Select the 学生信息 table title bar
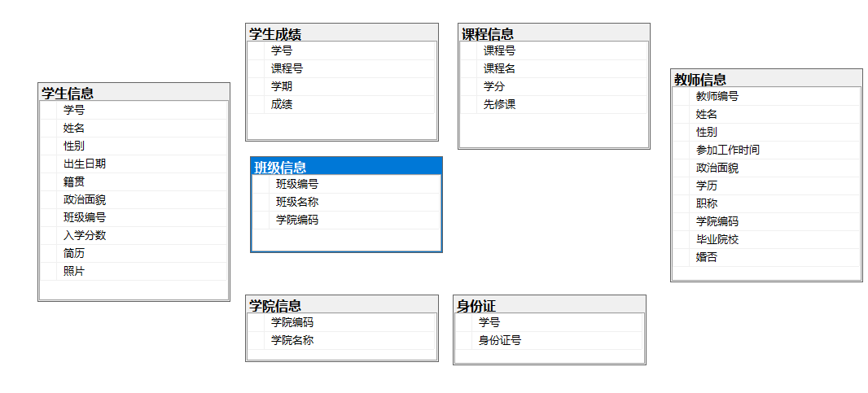This screenshot has height=393, width=868. pos(134,92)
